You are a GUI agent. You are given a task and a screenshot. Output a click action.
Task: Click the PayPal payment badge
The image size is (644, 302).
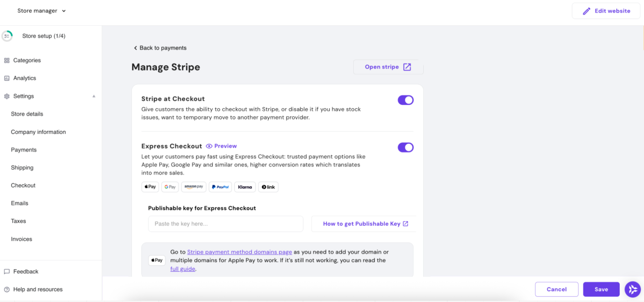(x=220, y=187)
